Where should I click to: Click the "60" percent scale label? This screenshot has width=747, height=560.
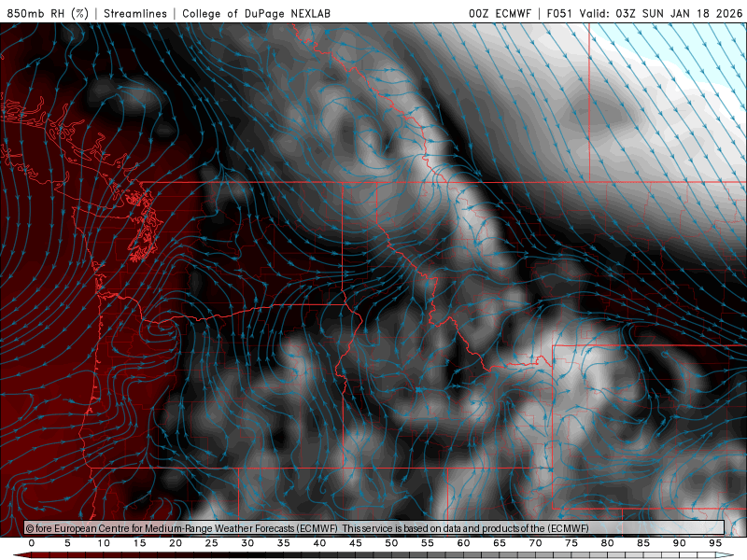(x=463, y=543)
